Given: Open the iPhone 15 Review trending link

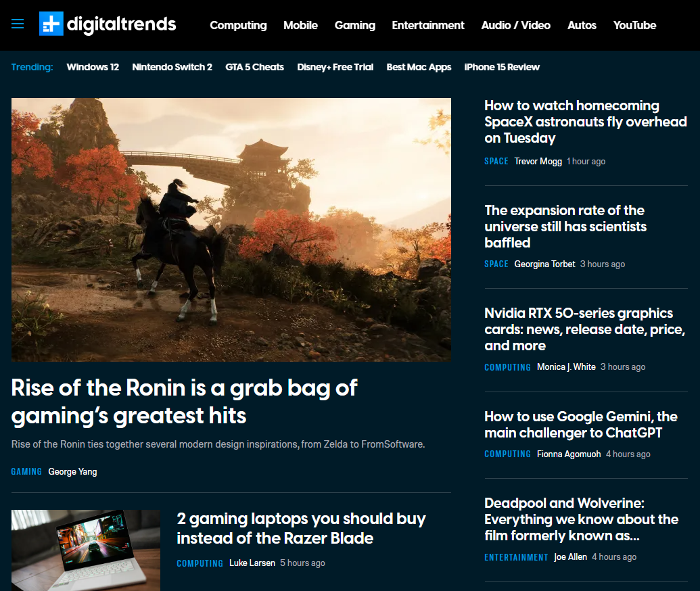Looking at the screenshot, I should coord(502,67).
